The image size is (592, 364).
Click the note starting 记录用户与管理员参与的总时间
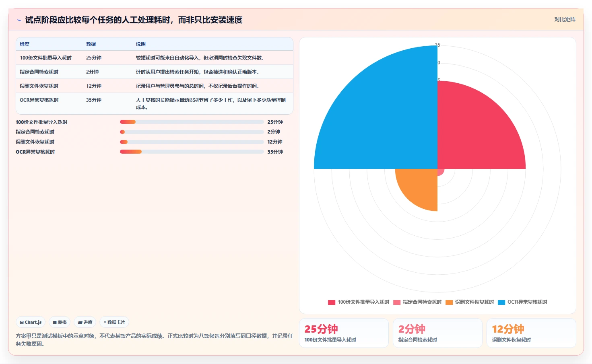point(198,86)
